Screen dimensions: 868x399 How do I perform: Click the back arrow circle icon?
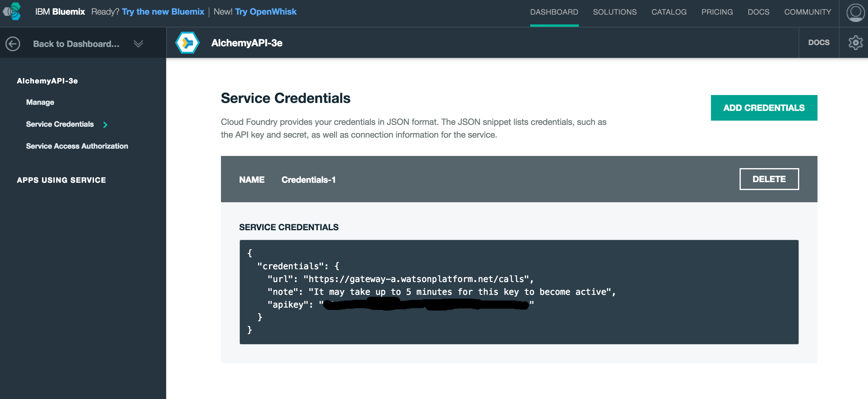pos(13,44)
